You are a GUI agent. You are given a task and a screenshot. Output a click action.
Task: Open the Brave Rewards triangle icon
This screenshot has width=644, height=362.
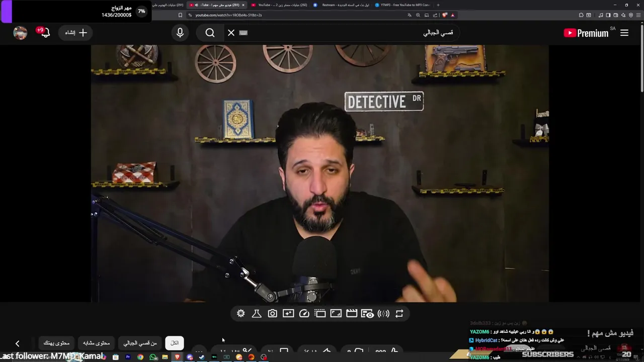point(452,15)
